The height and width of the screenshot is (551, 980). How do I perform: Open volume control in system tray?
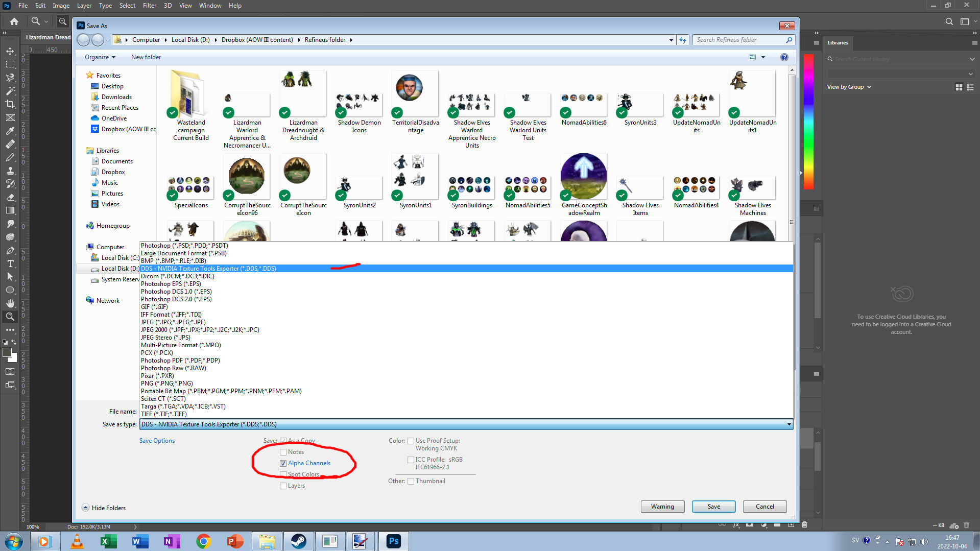(x=924, y=542)
